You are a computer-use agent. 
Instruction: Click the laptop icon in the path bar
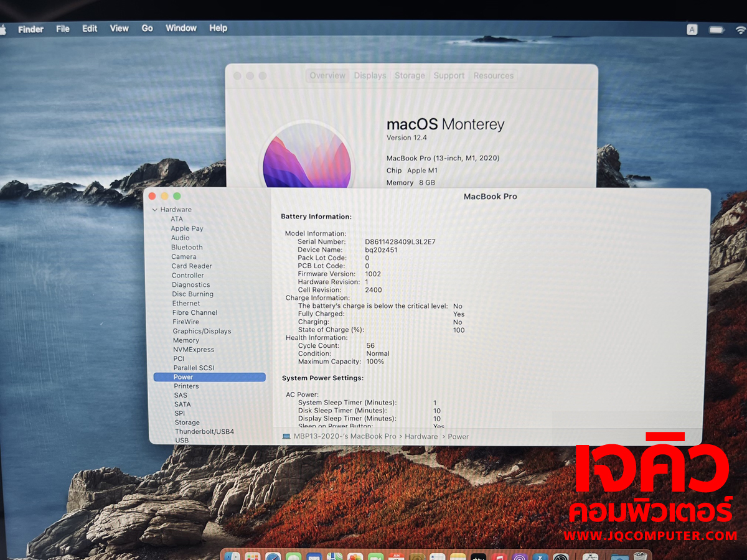286,436
